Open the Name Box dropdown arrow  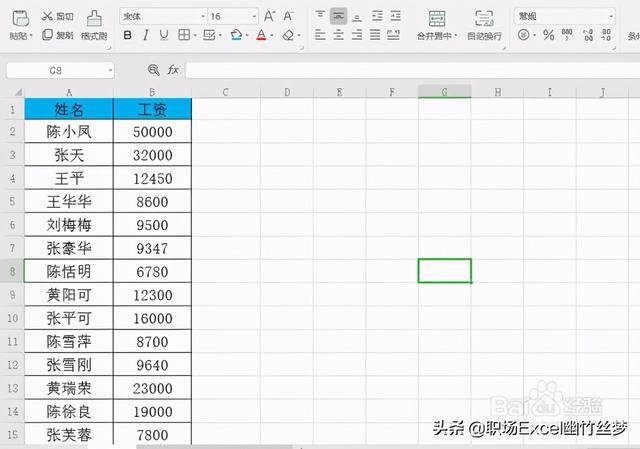110,71
